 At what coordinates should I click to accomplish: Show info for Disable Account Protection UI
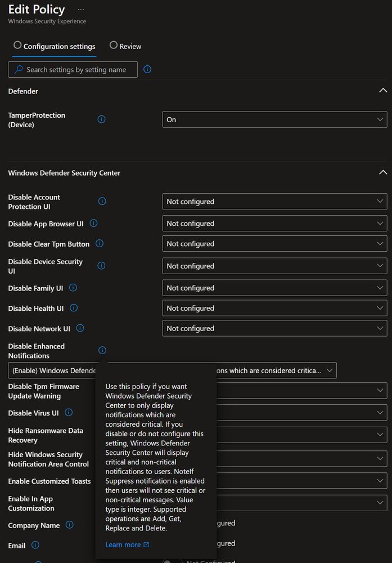point(102,201)
